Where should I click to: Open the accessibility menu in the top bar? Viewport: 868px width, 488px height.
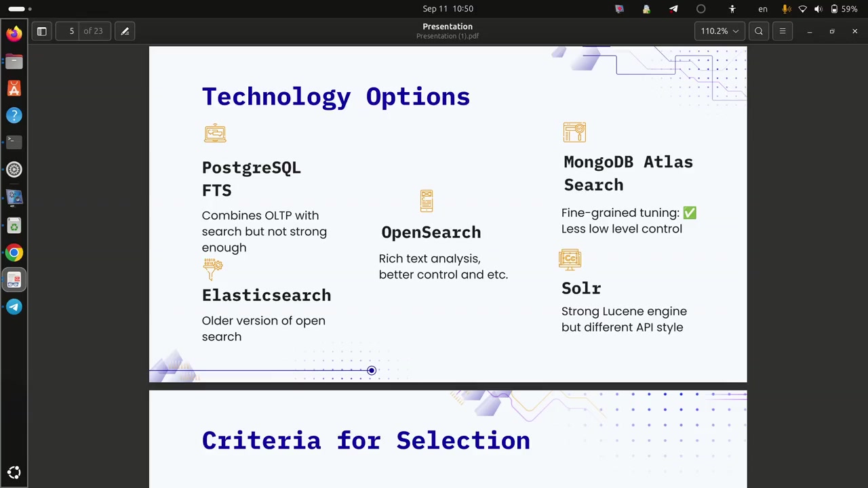pos(732,9)
